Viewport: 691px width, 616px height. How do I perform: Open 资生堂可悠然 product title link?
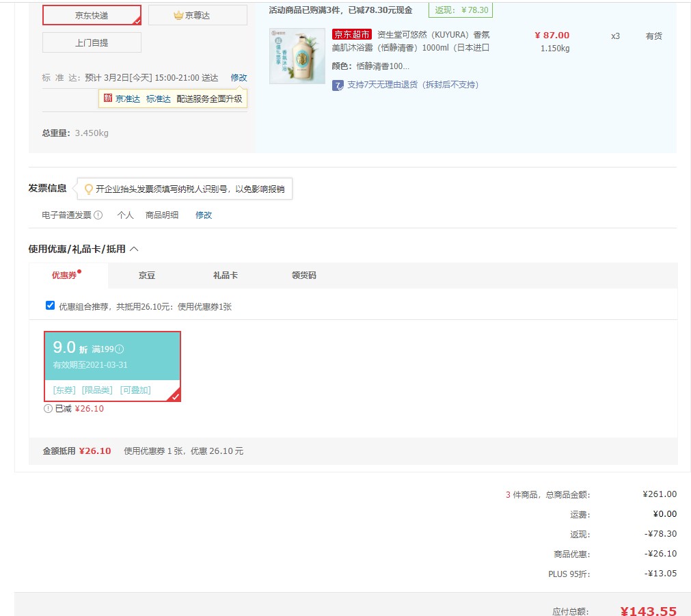411,41
